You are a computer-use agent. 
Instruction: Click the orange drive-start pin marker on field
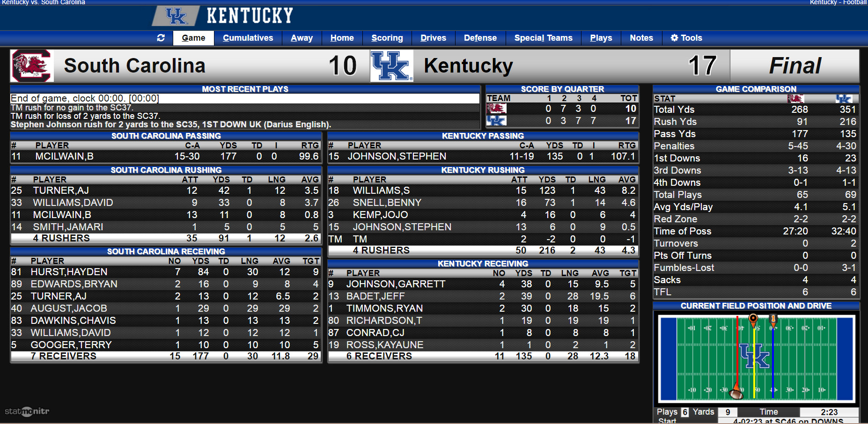(x=753, y=320)
